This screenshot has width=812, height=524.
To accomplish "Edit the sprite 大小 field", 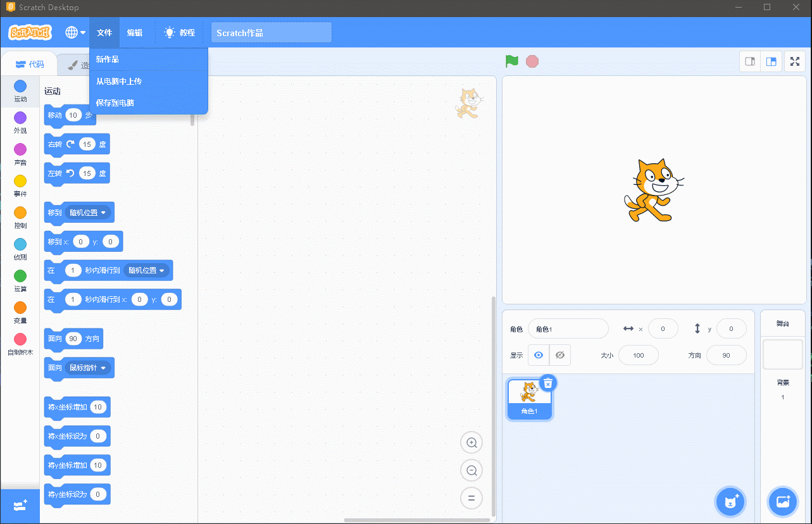I will pyautogui.click(x=639, y=355).
